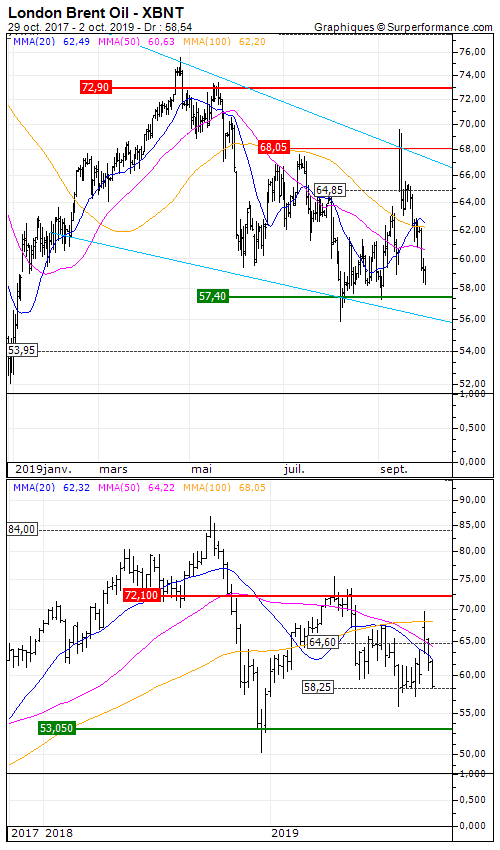The height and width of the screenshot is (850, 500).
Task: Click the 64,85 dashed level label
Action: [329, 190]
